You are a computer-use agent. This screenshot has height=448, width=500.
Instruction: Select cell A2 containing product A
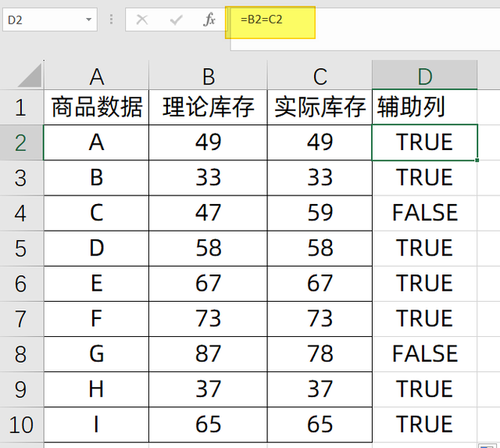[x=96, y=142]
